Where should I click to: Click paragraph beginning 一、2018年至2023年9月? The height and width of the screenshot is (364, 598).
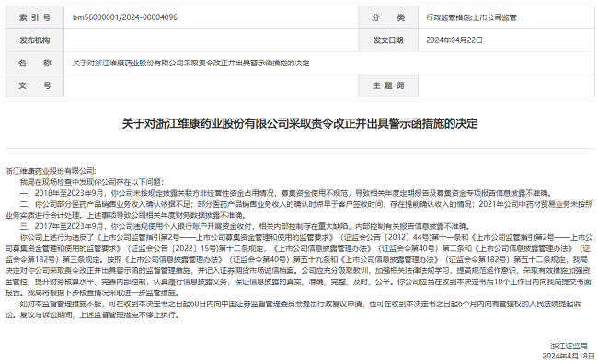pos(285,193)
